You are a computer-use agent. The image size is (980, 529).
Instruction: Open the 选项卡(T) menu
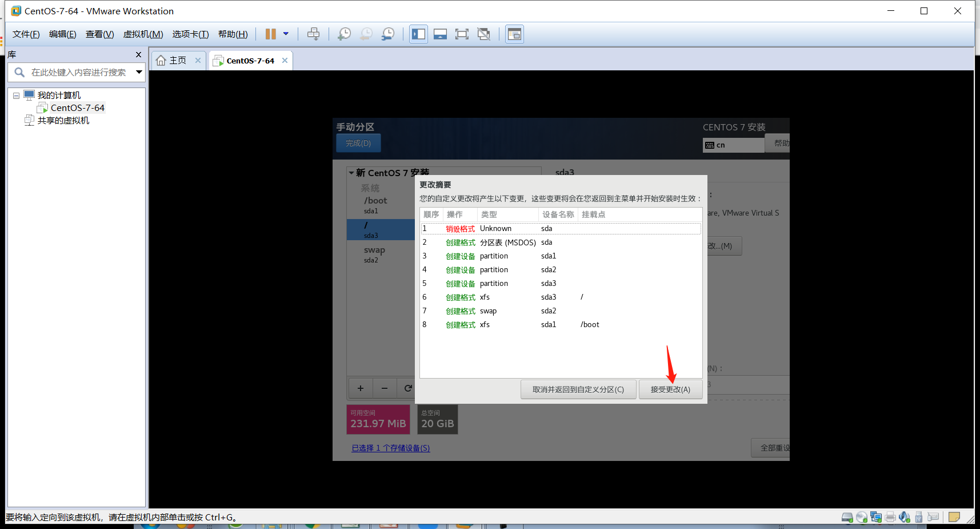coord(191,34)
